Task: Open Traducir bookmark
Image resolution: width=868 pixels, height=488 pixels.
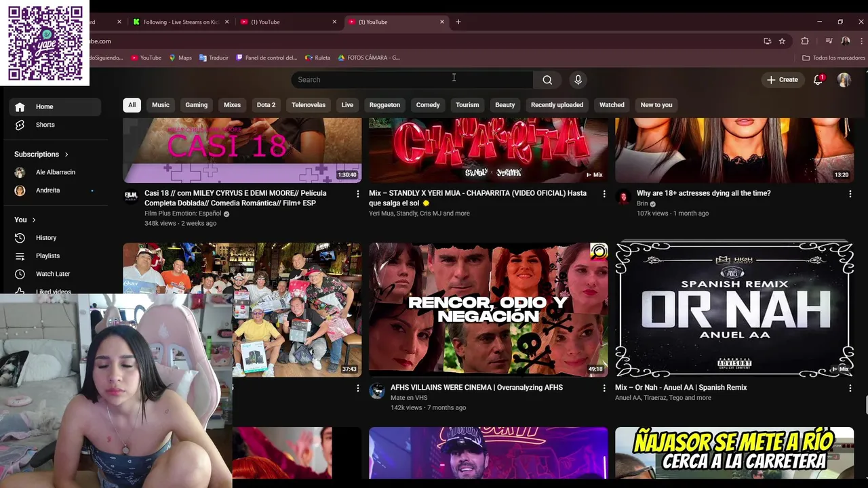Action: click(214, 58)
